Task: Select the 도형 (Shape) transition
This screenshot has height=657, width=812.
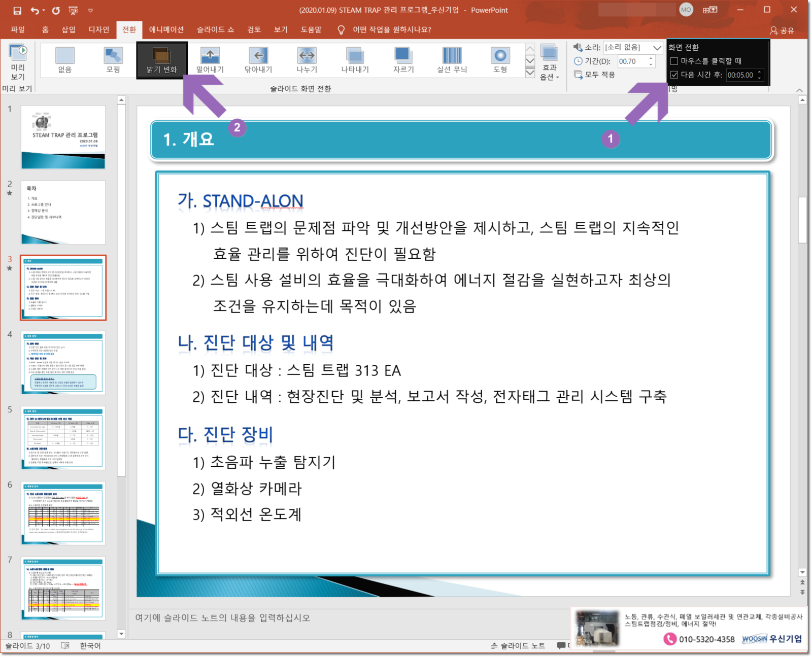Action: click(x=500, y=60)
